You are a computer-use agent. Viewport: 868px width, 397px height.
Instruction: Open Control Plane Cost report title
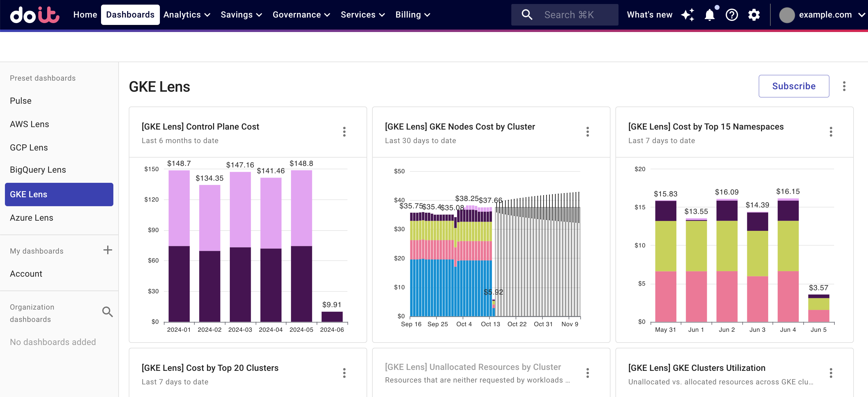[x=200, y=126]
